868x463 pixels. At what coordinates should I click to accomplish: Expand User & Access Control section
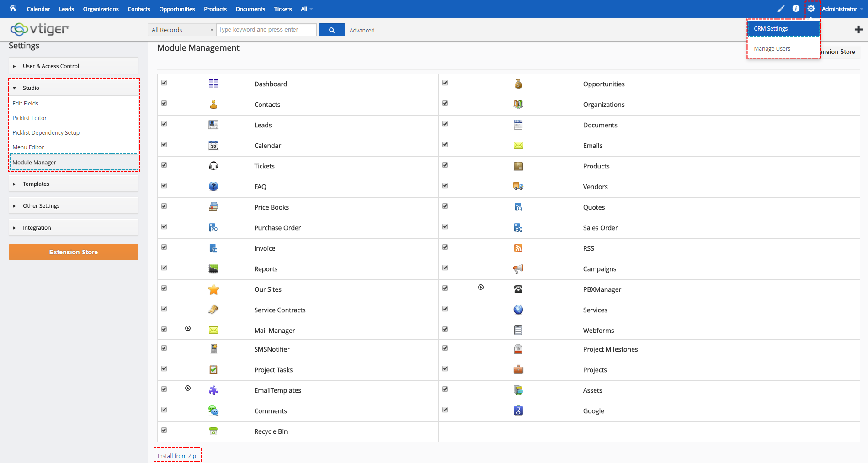(74, 66)
